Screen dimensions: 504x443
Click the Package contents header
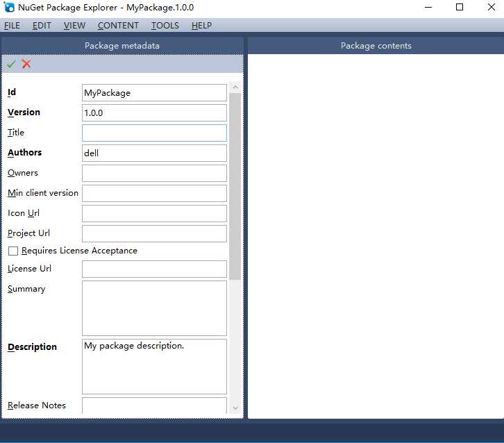pyautogui.click(x=376, y=46)
